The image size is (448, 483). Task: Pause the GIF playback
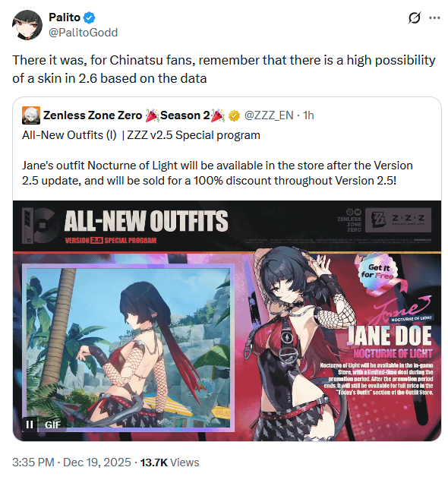point(30,425)
